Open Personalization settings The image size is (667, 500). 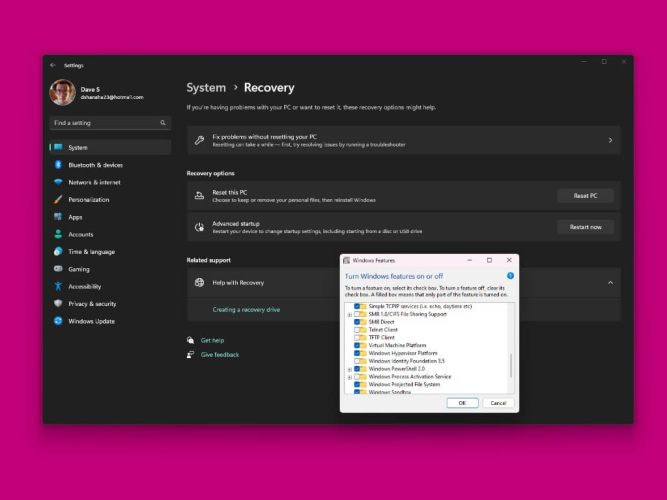[110, 200]
